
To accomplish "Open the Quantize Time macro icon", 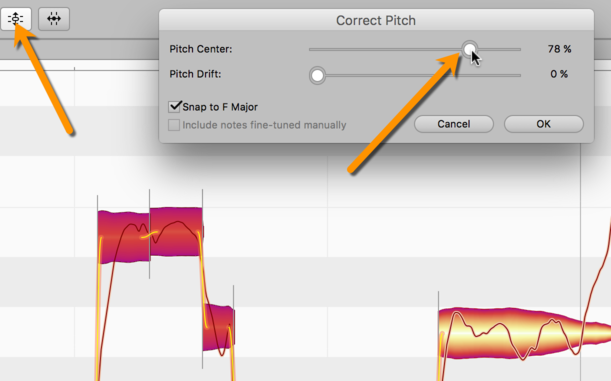I will [54, 18].
